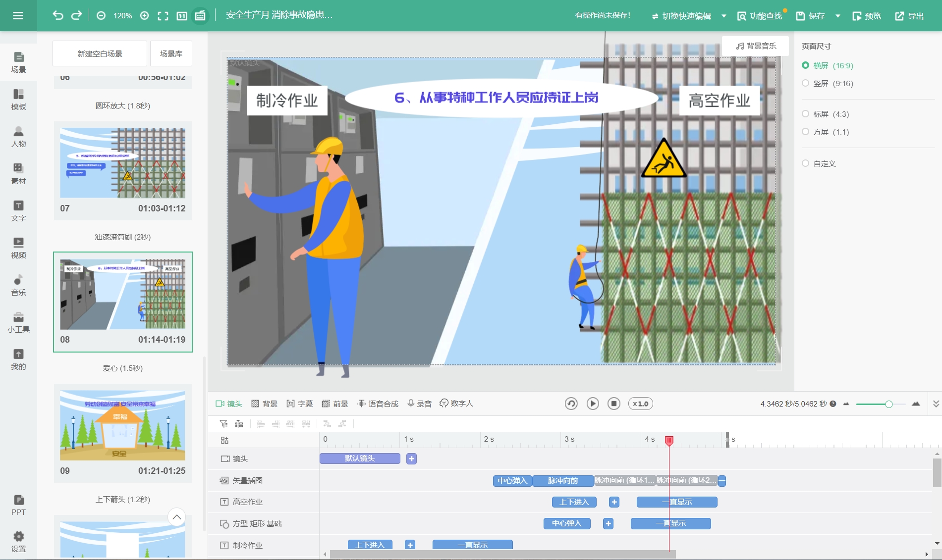This screenshot has height=560, width=942.
Task: Zoom in the canvas
Action: coord(145,16)
